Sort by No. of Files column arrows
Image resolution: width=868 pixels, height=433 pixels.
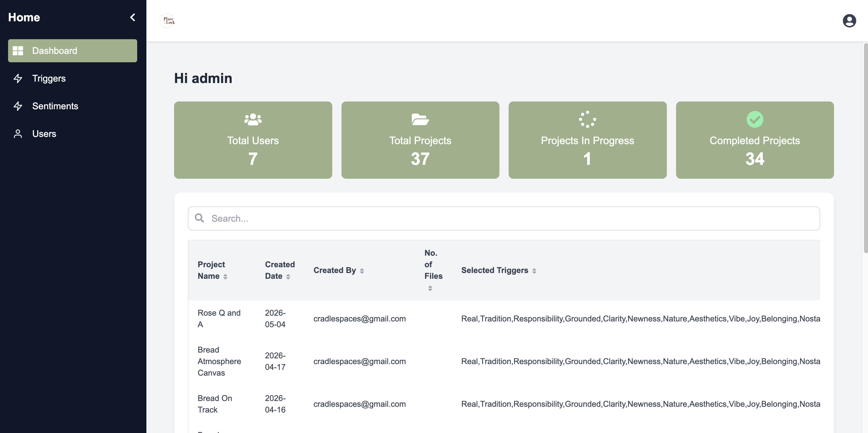pos(430,288)
